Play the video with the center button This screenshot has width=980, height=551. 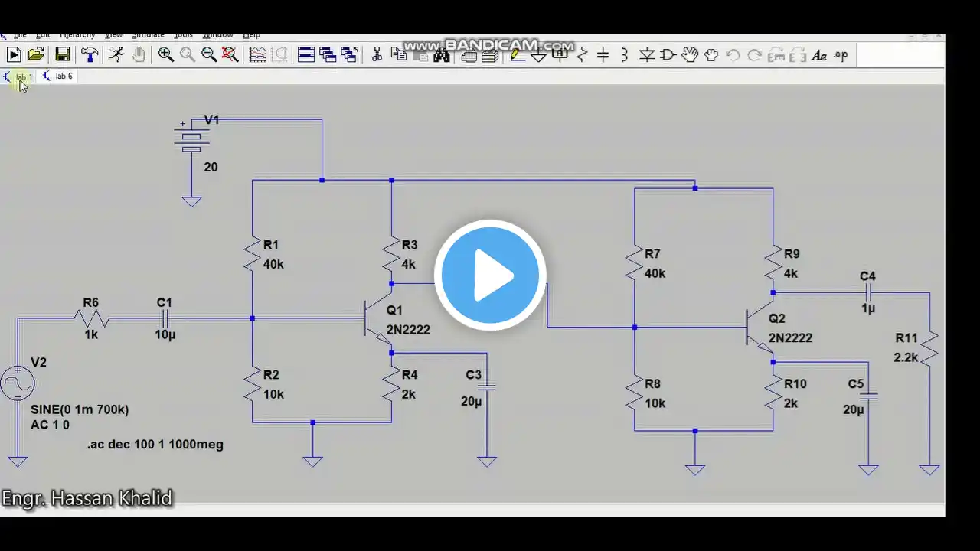pos(490,275)
